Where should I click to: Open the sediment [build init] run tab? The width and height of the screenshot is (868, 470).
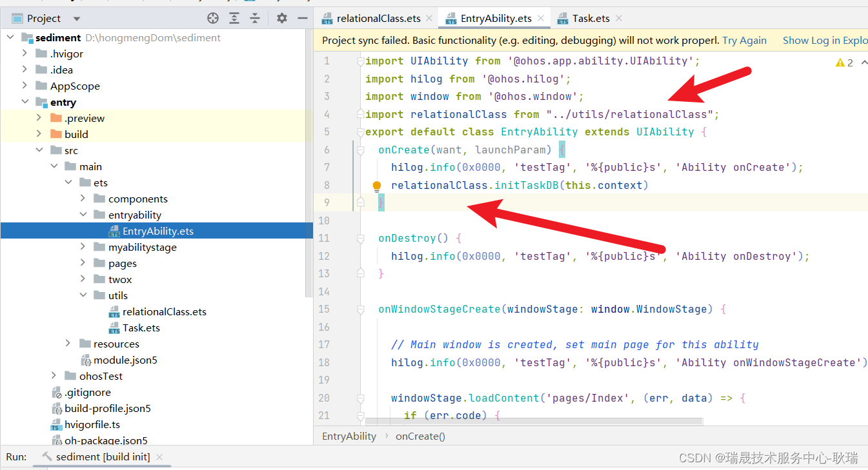click(103, 456)
